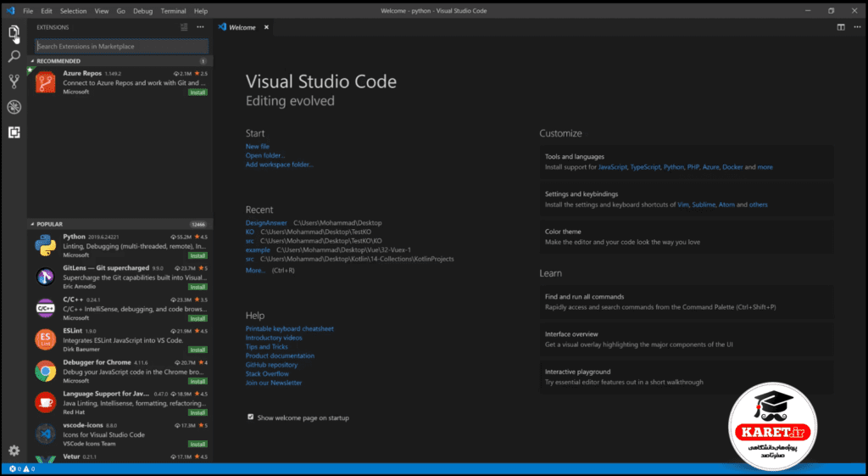The image size is (868, 476).
Task: Select the Welcome editor tab
Action: 243,27
